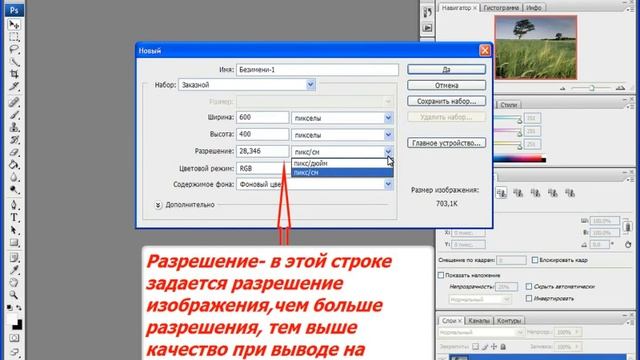Image resolution: width=640 pixels, height=360 pixels.
Task: Click the Quick Mask mode icon
Action: point(14,338)
